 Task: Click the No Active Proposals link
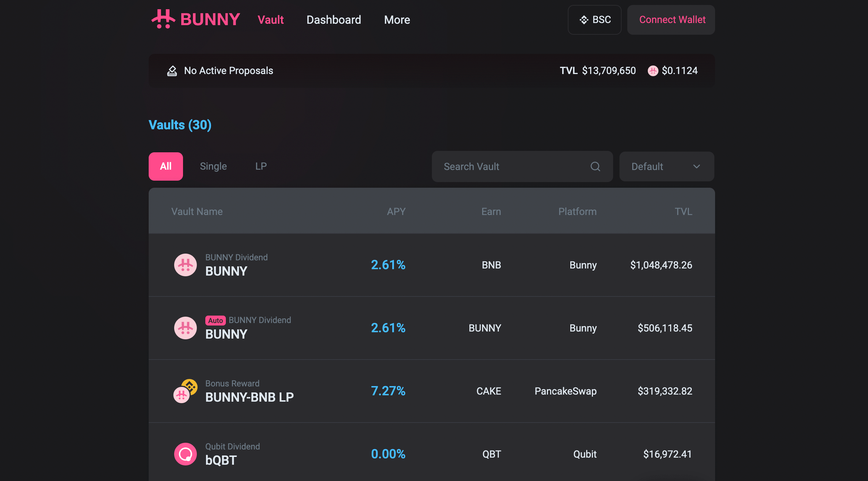pyautogui.click(x=228, y=71)
